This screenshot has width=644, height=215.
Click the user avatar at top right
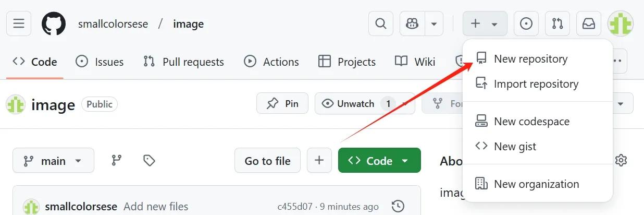pyautogui.click(x=621, y=23)
